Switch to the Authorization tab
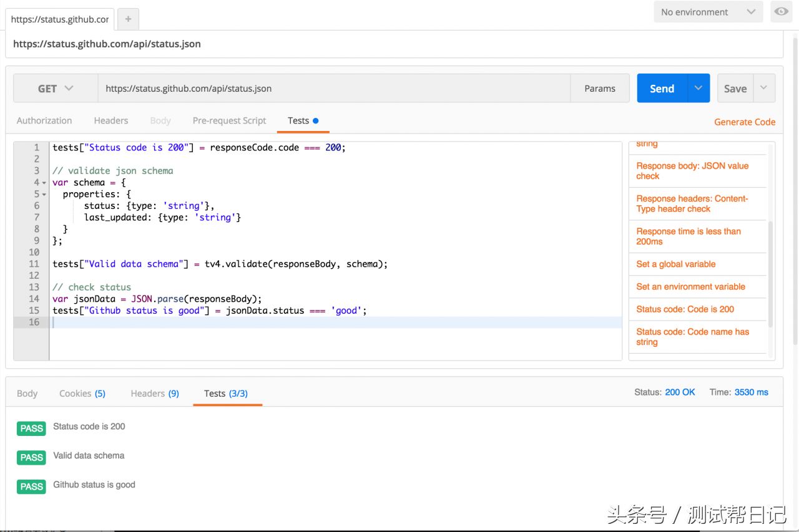This screenshot has height=532, width=799. (x=44, y=120)
